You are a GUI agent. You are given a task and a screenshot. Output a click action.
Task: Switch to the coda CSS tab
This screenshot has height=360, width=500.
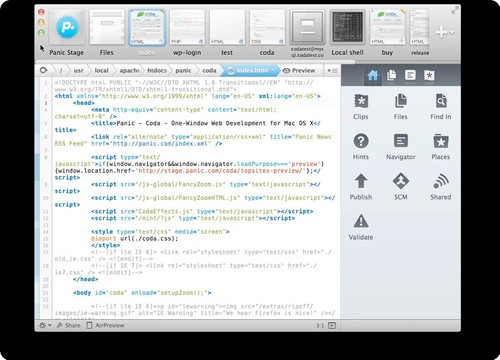(x=267, y=33)
